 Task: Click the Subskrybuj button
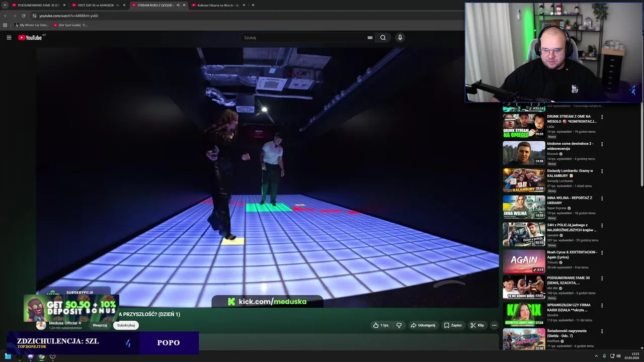coord(126,325)
